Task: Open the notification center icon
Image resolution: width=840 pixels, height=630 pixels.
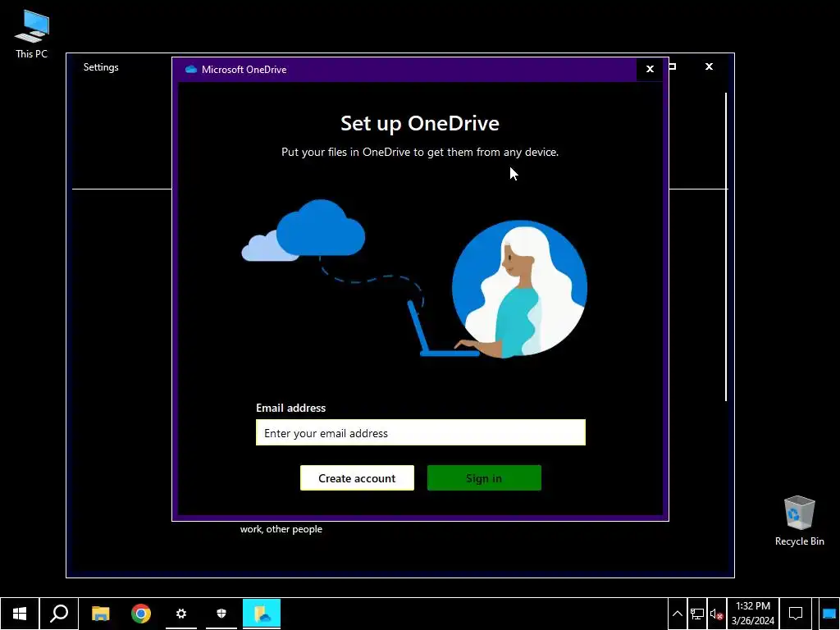Action: [796, 614]
